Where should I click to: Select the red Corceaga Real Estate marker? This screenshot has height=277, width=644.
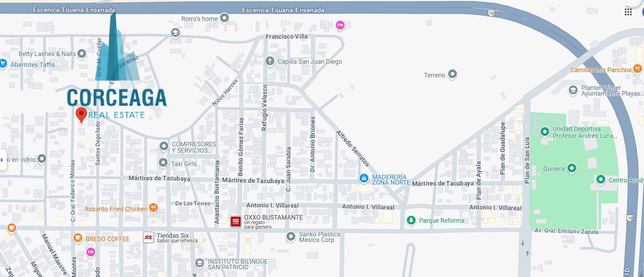pos(81,115)
